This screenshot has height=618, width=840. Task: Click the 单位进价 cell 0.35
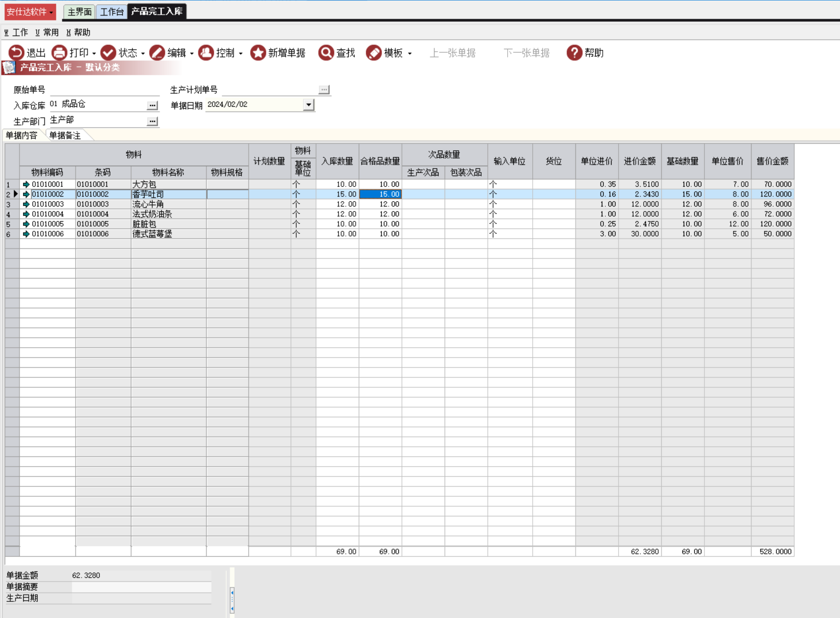point(597,184)
